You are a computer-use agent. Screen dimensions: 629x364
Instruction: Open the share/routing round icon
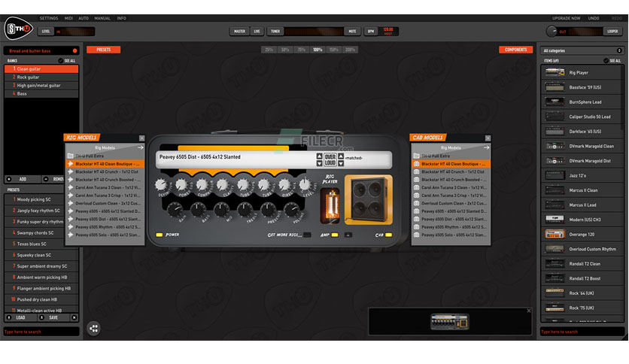click(93, 329)
